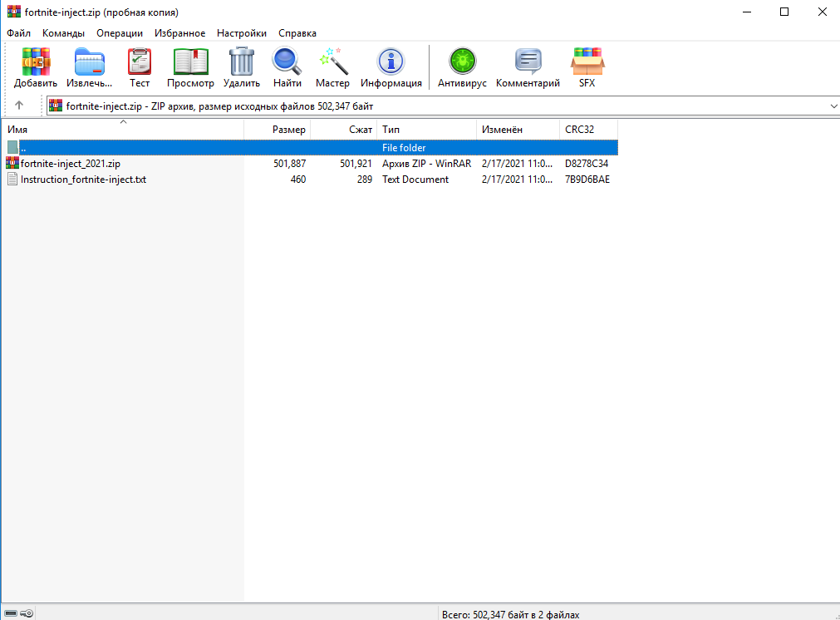Maximize the WinRAR window

(x=784, y=12)
